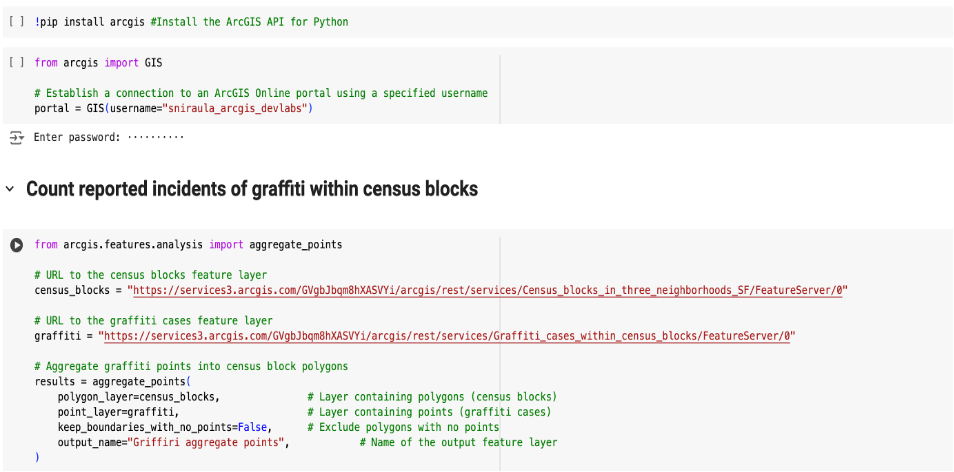Viewport: 954px width, 472px height.
Task: Click the 'URL to the census blocks' comment
Action: 150,275
